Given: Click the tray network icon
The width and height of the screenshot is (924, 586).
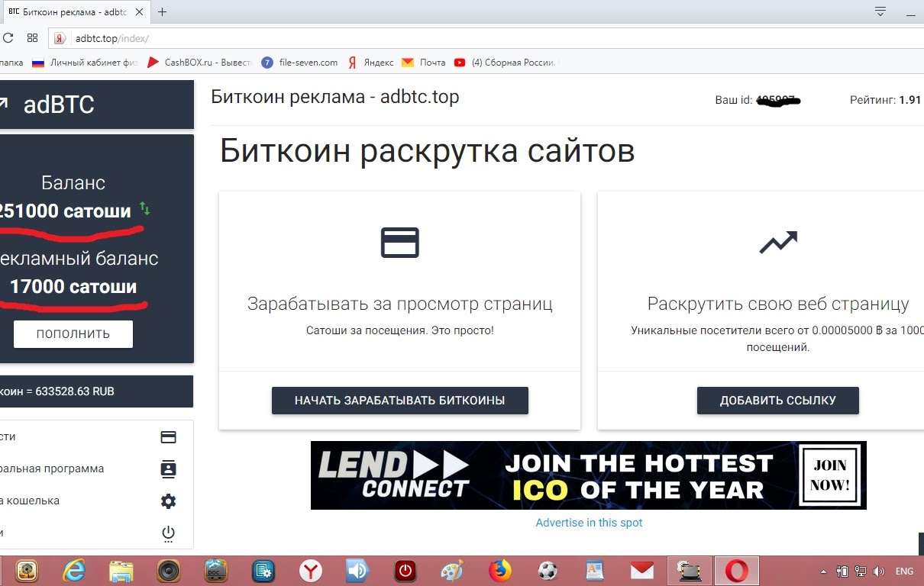Looking at the screenshot, I should 860,571.
